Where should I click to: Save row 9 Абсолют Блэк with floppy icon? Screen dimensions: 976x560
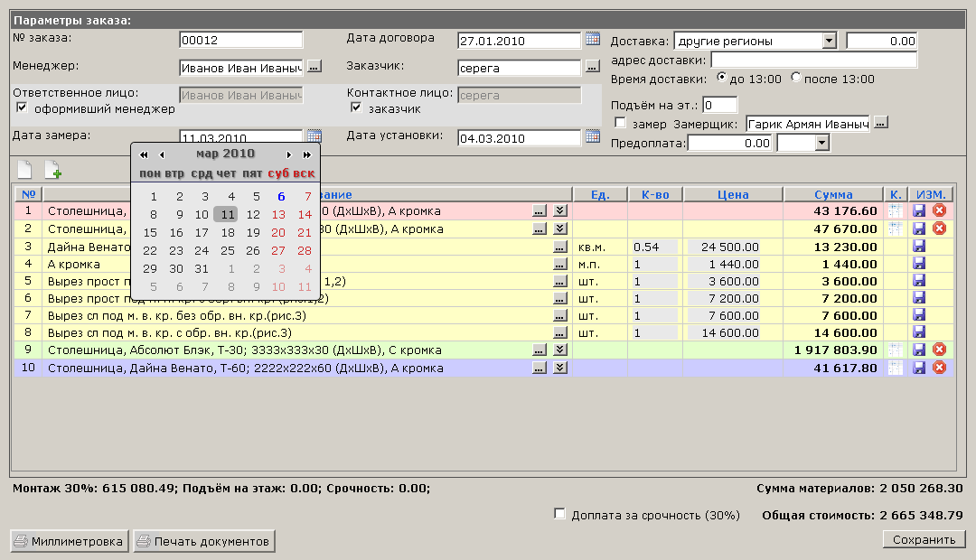(919, 350)
